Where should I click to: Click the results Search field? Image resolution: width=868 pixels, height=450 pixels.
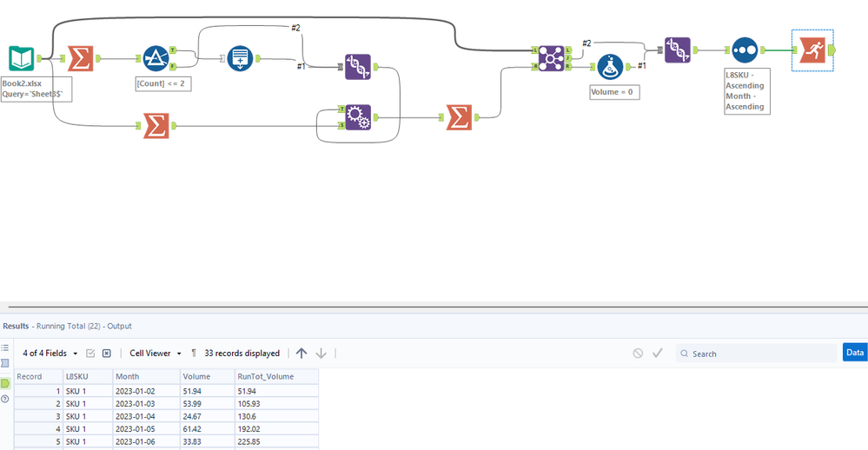coord(756,353)
